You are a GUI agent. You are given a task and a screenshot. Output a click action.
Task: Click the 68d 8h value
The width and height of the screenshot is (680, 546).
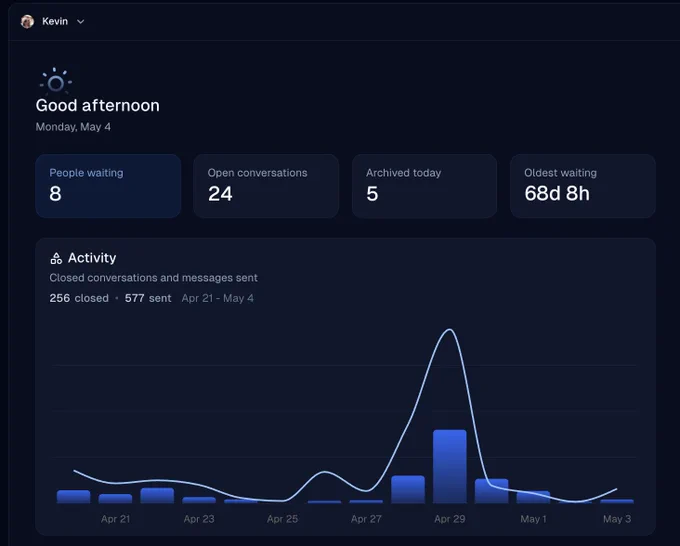pos(557,193)
